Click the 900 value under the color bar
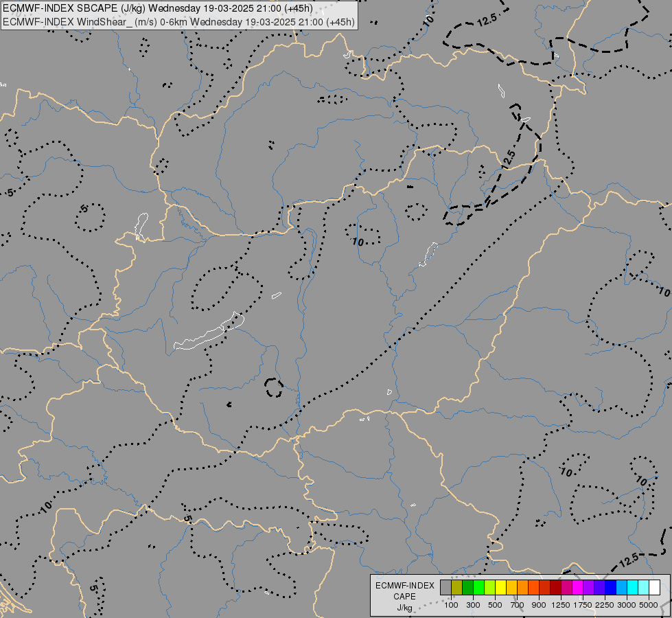This screenshot has width=672, height=618. [x=539, y=605]
